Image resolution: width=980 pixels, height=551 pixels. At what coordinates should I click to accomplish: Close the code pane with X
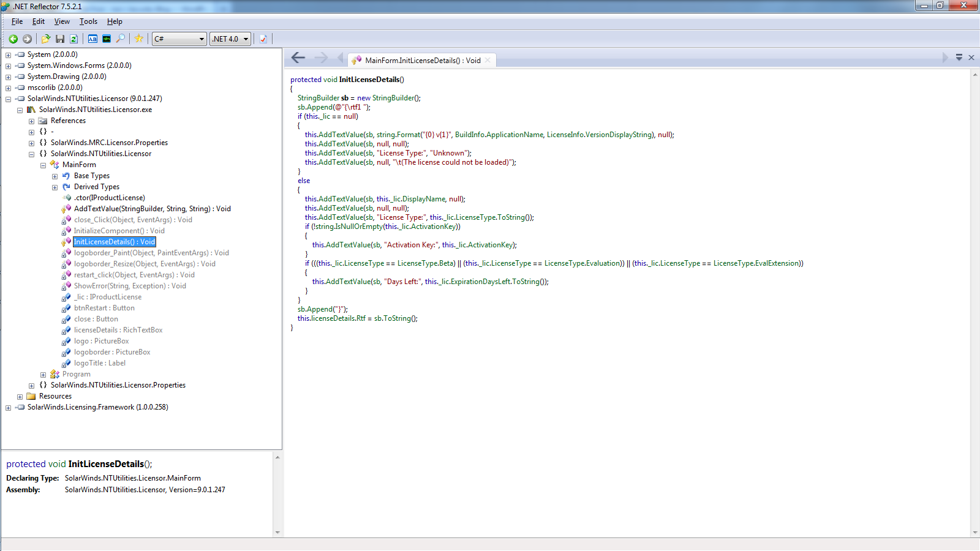[971, 58]
